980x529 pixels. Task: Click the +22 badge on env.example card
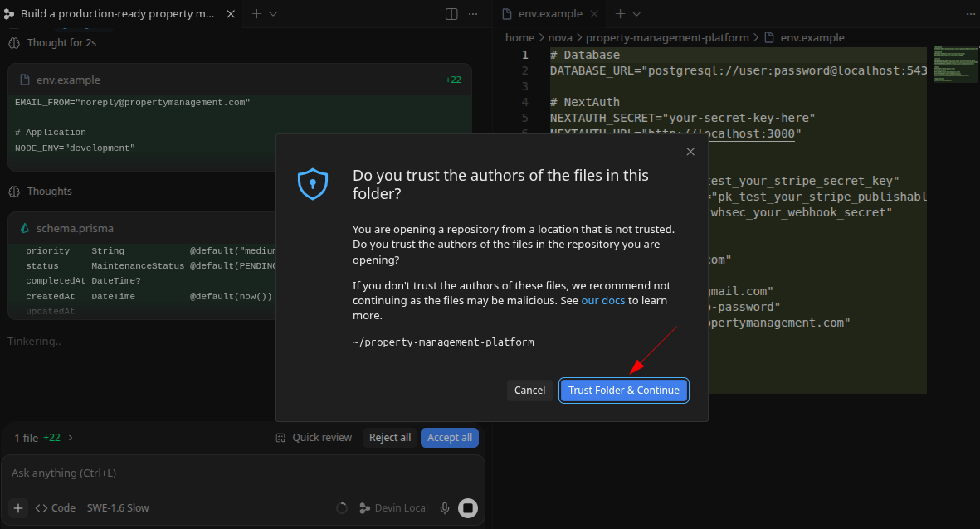click(x=453, y=80)
